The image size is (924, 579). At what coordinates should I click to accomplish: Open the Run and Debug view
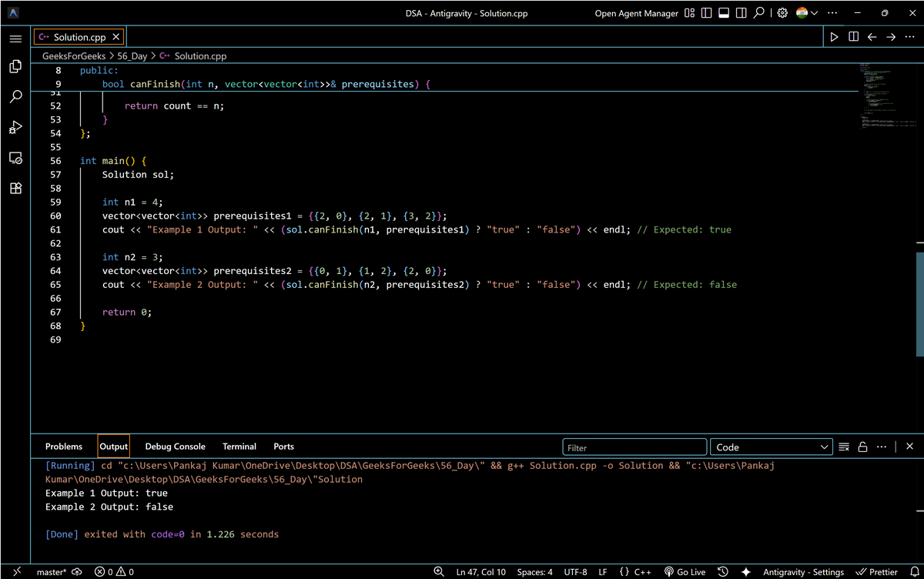[15, 127]
